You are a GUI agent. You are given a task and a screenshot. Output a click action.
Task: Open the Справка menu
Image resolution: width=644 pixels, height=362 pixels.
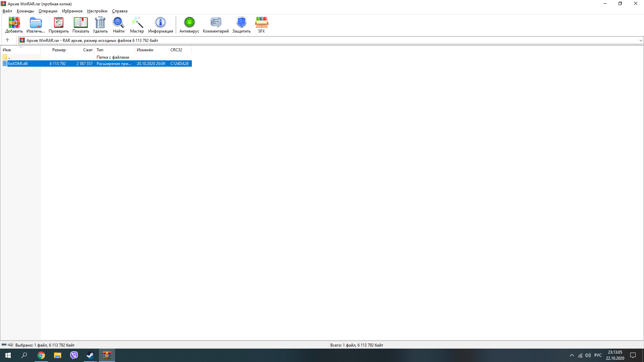[120, 11]
